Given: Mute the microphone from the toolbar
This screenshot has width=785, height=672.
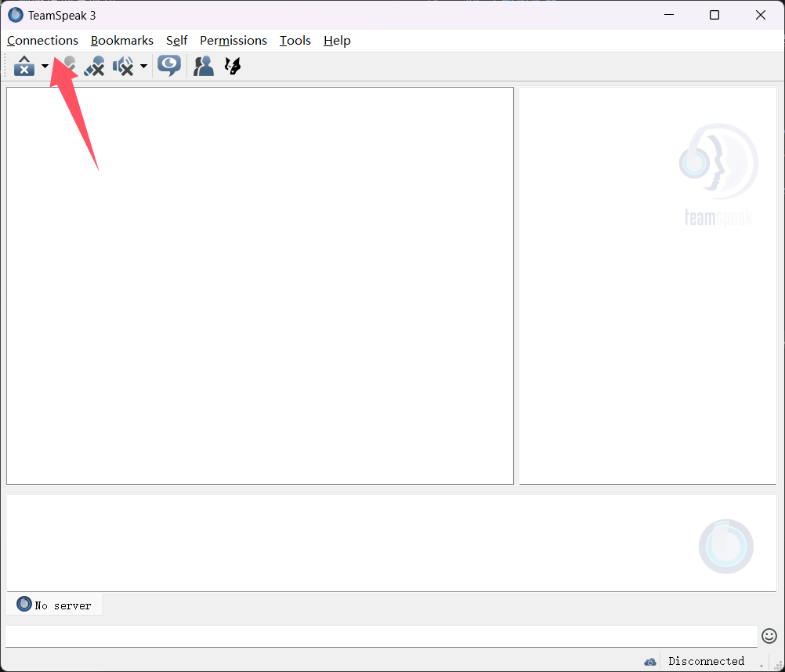Looking at the screenshot, I should [x=94, y=67].
